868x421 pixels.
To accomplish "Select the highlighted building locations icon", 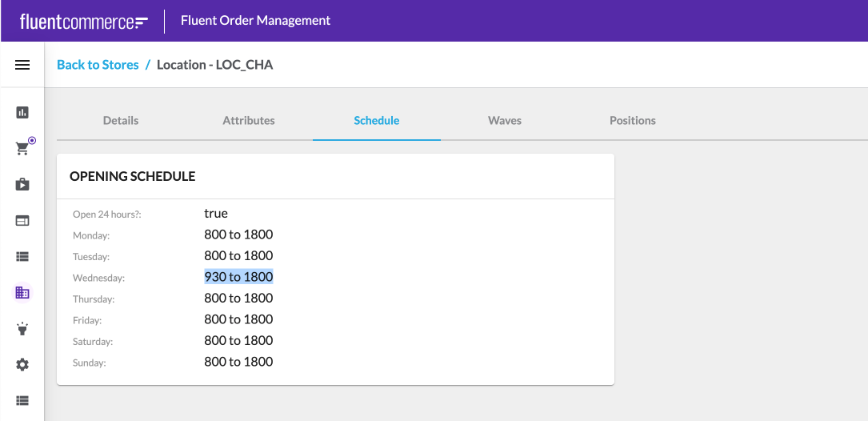I will click(22, 293).
